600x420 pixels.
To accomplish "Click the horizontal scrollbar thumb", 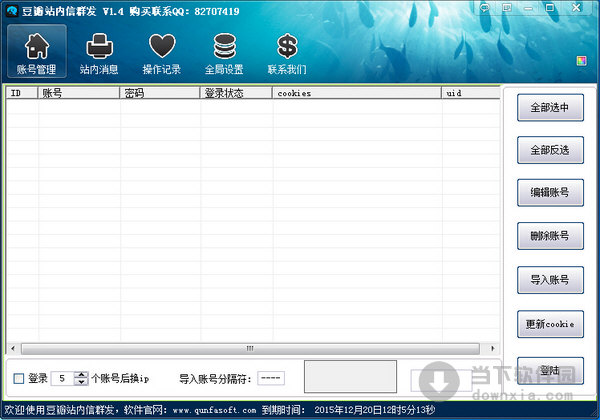I will (250, 348).
